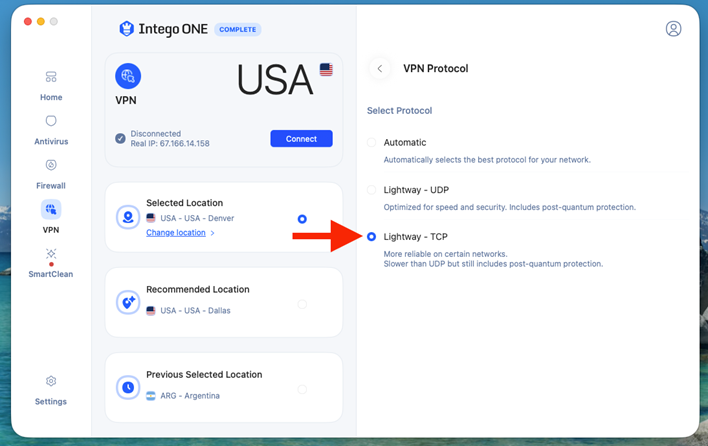Click the 'USA - USA - Dallas' text
The width and height of the screenshot is (708, 446).
pos(196,311)
